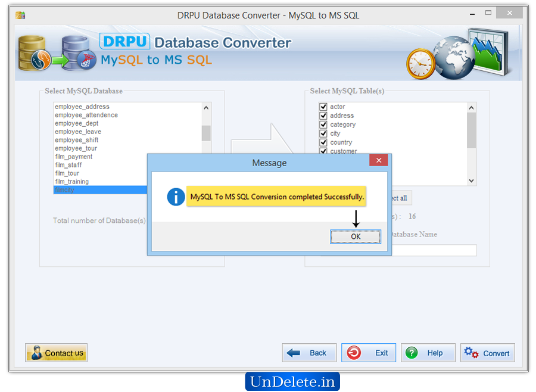Close the Message dialog with the red X

pyautogui.click(x=378, y=160)
